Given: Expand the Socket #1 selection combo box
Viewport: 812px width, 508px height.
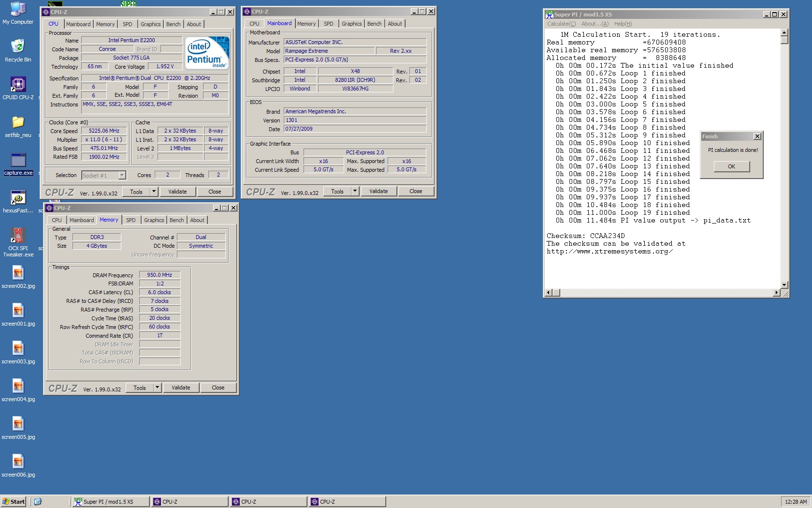Looking at the screenshot, I should (x=122, y=176).
